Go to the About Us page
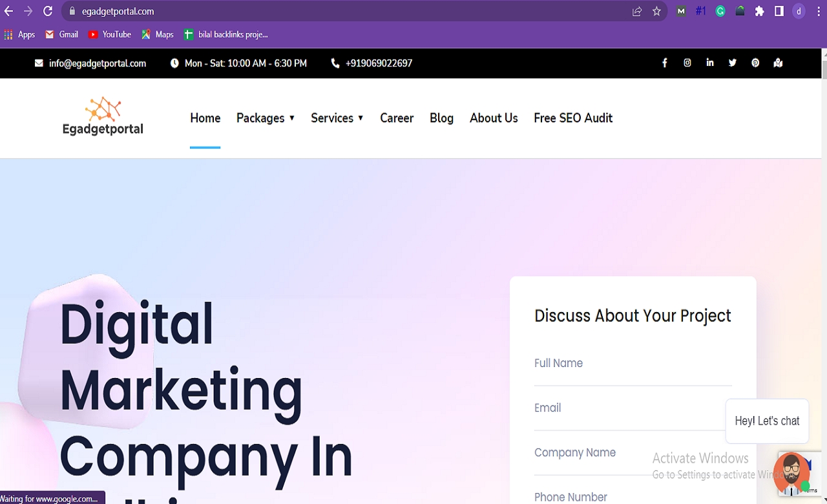Screen dimensions: 827x504 (494, 118)
